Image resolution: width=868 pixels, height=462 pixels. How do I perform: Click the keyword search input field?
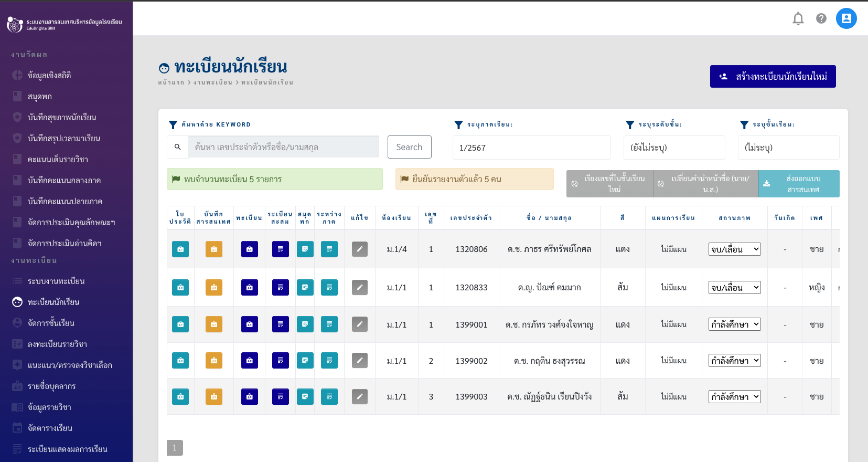point(284,147)
